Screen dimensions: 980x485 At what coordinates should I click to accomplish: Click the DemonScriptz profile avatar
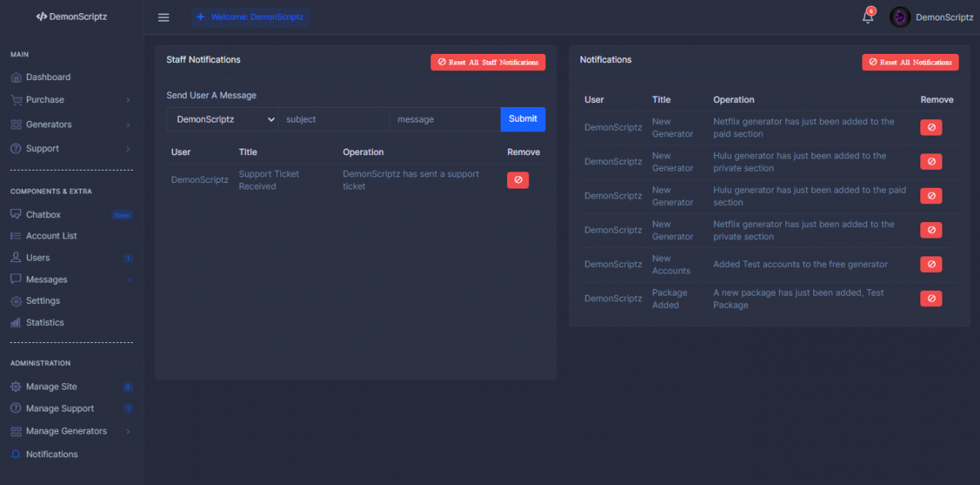coord(900,17)
